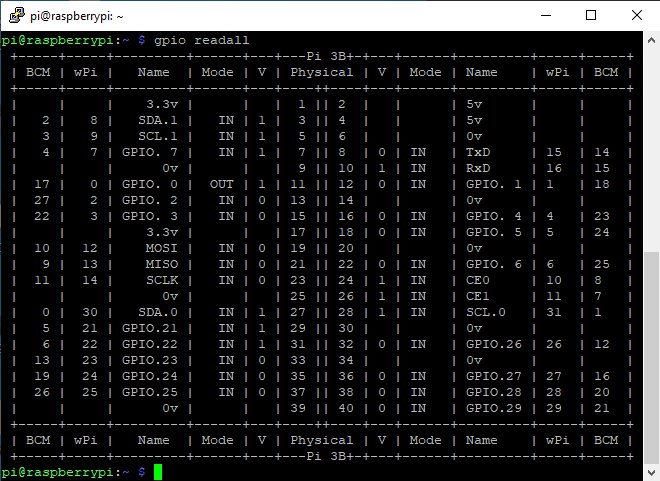Click the 'CE1' name cell
Image resolution: width=660 pixels, height=481 pixels.
478,296
